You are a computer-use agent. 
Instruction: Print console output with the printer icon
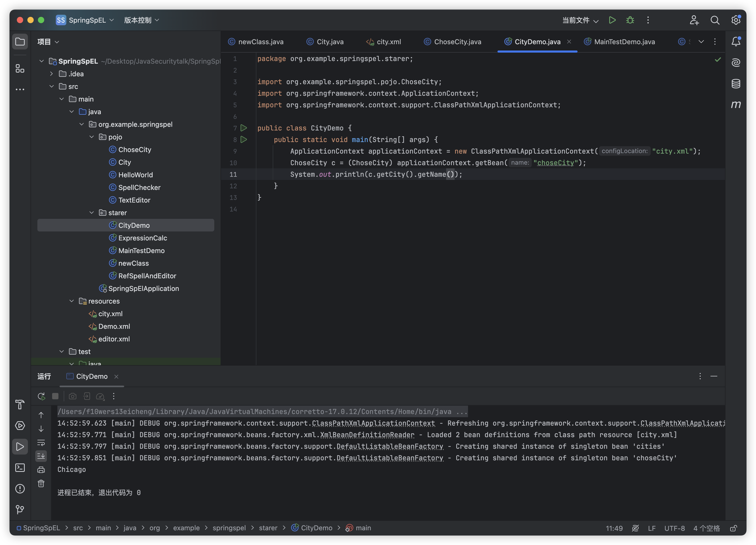click(x=41, y=470)
